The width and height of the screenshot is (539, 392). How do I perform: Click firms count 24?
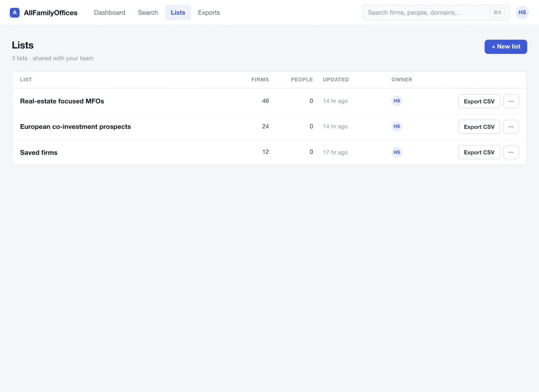pyautogui.click(x=265, y=126)
